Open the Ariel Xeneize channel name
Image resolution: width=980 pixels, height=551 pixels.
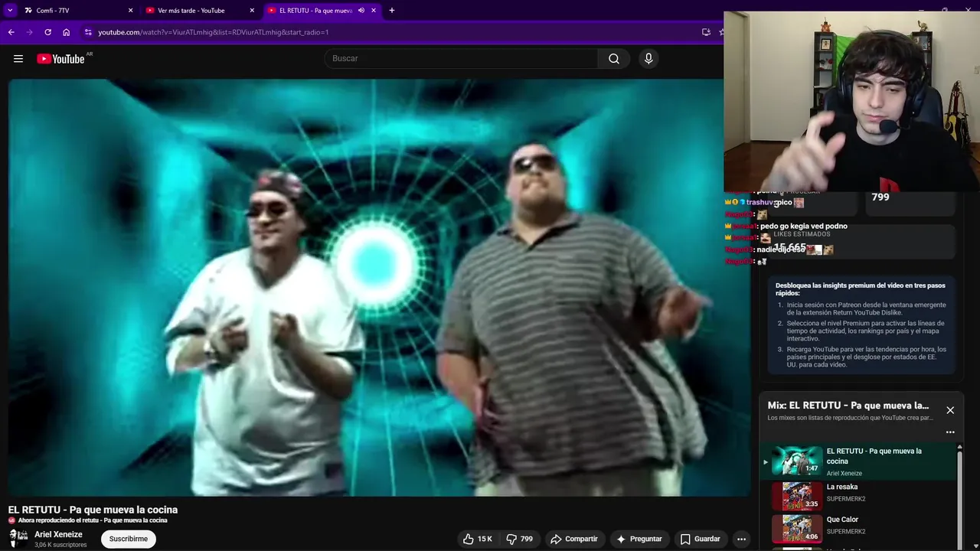(x=58, y=535)
